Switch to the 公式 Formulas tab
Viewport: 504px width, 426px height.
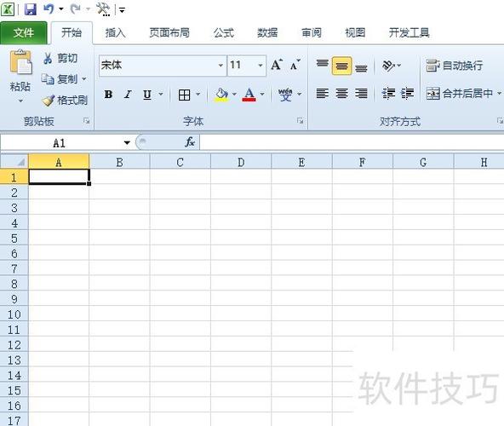(224, 32)
